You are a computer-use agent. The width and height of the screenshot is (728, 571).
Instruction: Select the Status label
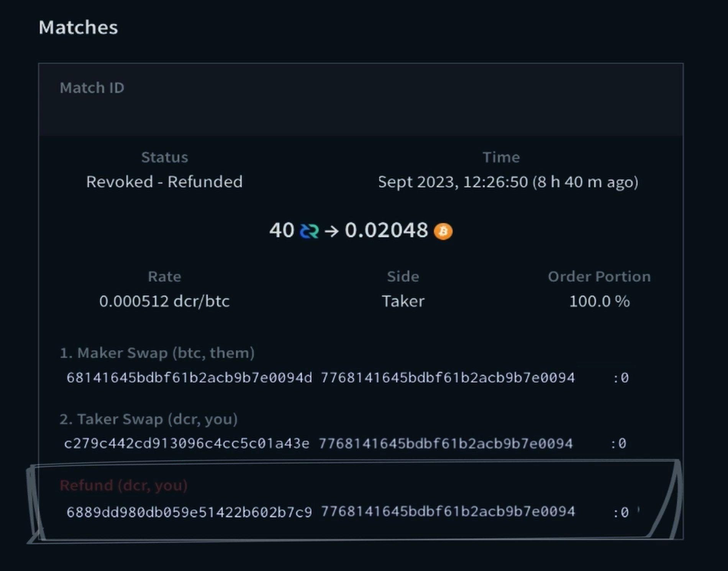(x=165, y=157)
